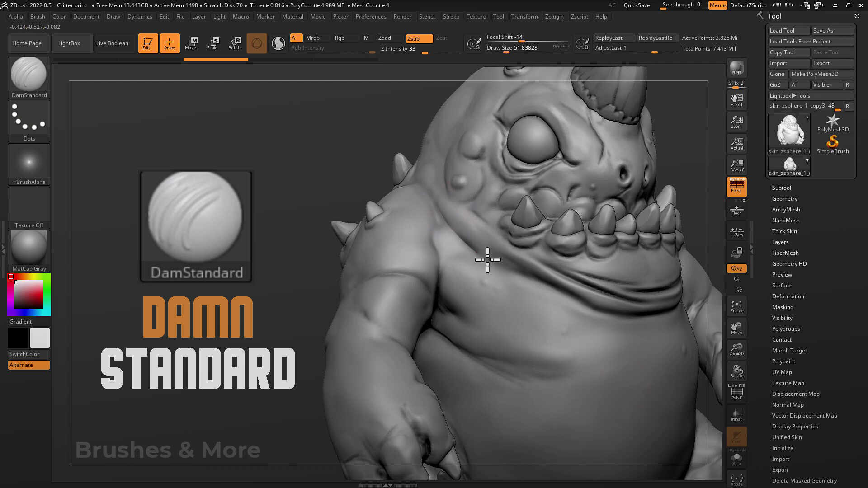Toggle Live Boolean

tap(112, 43)
